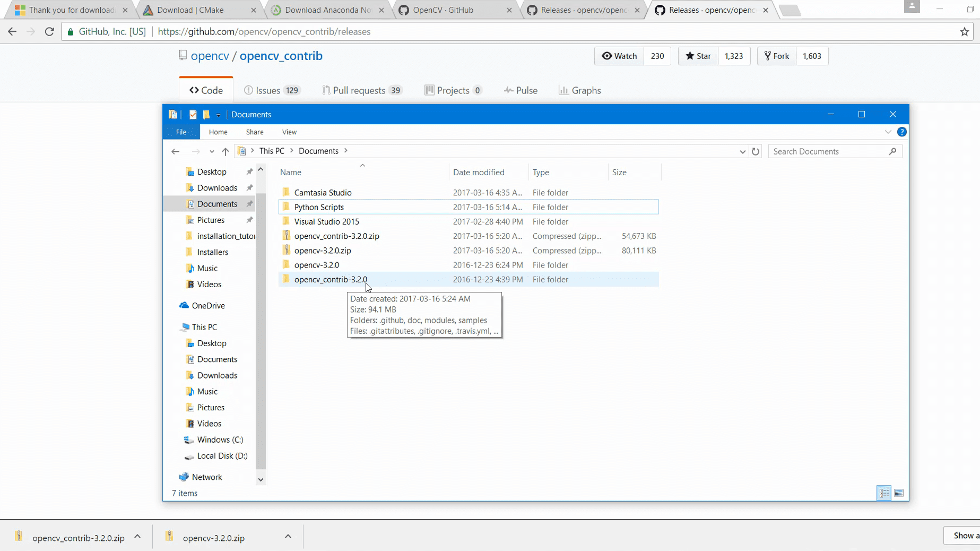Open opencv-3.2.0.zip download options arrow
The width and height of the screenshot is (980, 551).
coord(288,536)
